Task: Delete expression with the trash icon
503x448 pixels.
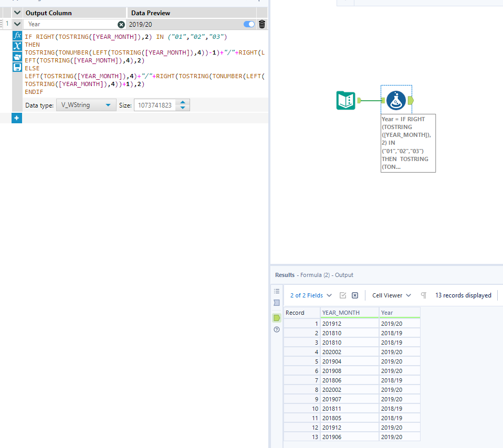Action: (262, 24)
